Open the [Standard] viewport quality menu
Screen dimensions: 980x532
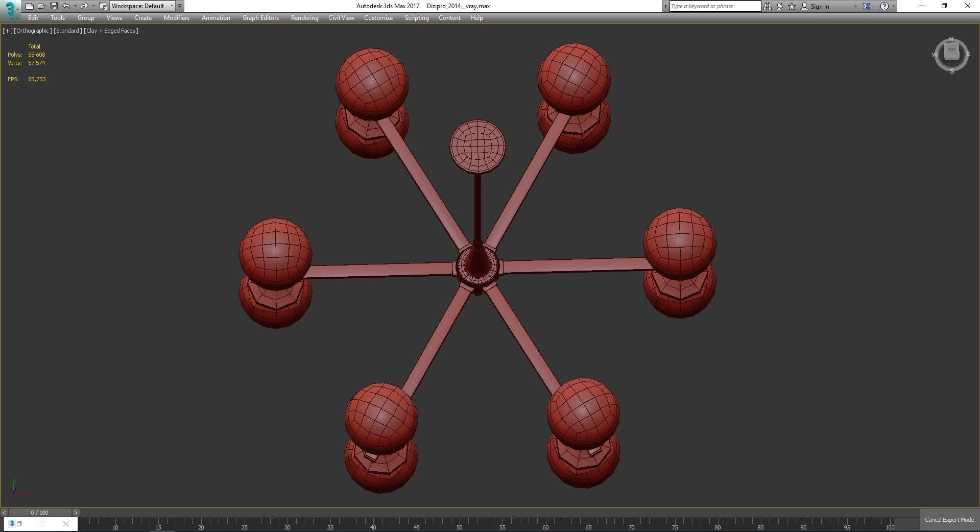67,31
